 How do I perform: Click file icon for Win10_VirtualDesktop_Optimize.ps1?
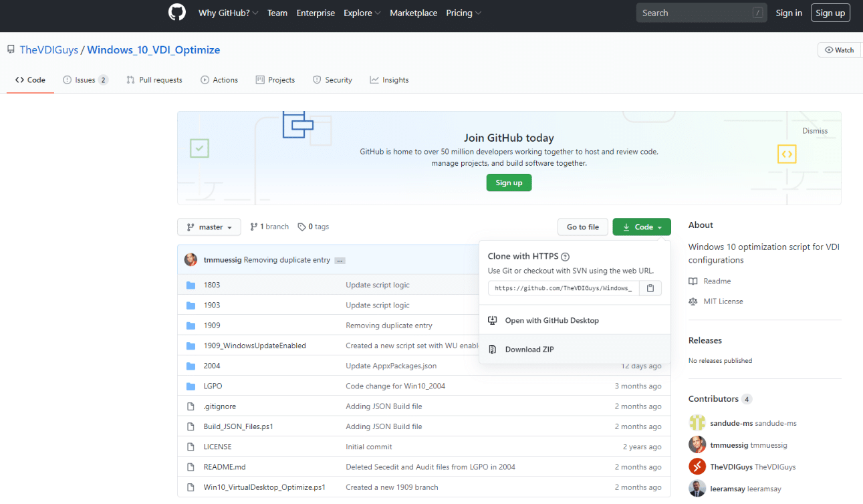191,487
